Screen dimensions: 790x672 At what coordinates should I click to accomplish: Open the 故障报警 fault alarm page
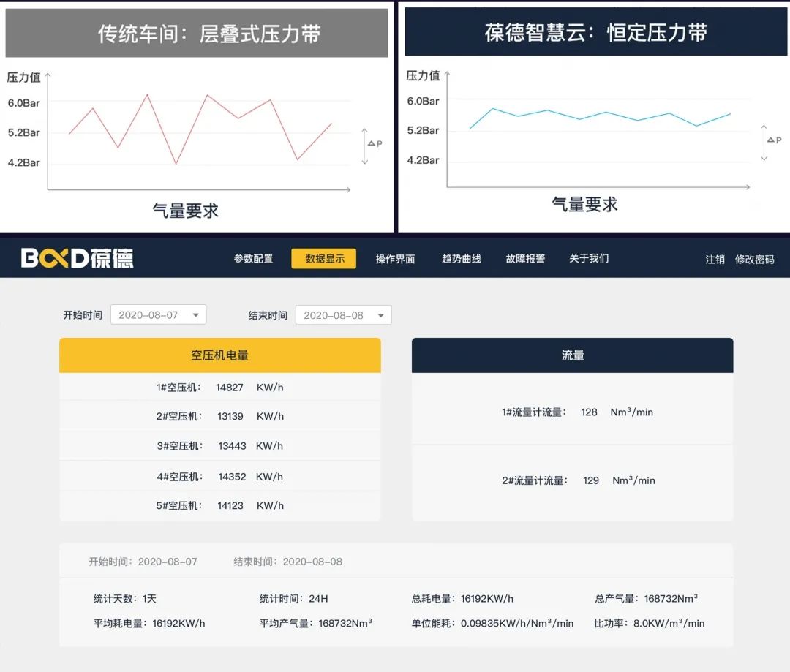coord(524,258)
